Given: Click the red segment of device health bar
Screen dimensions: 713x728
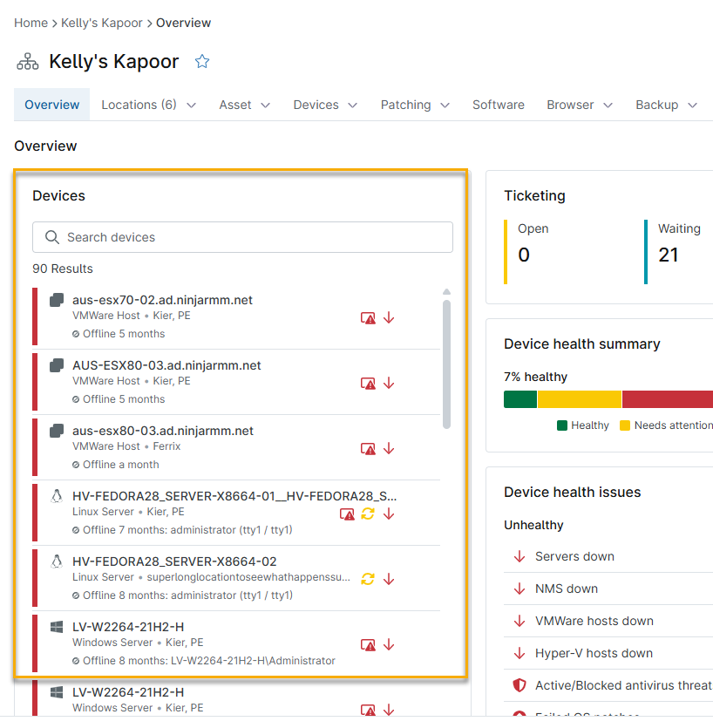Looking at the screenshot, I should (x=668, y=399).
